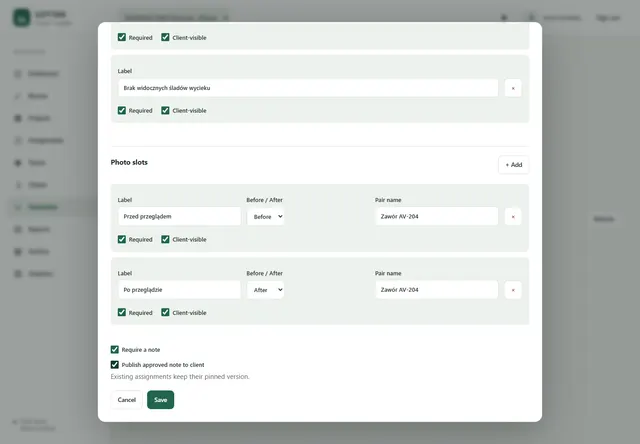The width and height of the screenshot is (640, 444).
Task: Open the 'Before' dropdown of 'Przed przeglądem'
Action: tap(265, 217)
